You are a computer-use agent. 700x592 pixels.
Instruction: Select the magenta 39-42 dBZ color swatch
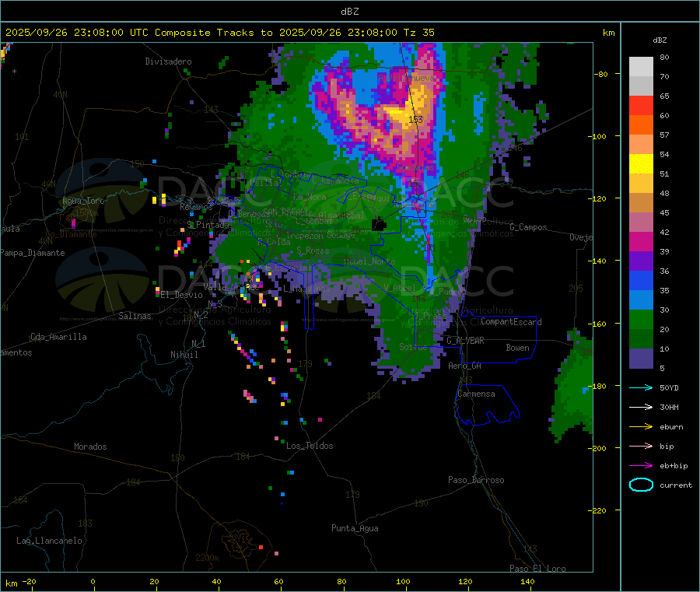tap(641, 241)
